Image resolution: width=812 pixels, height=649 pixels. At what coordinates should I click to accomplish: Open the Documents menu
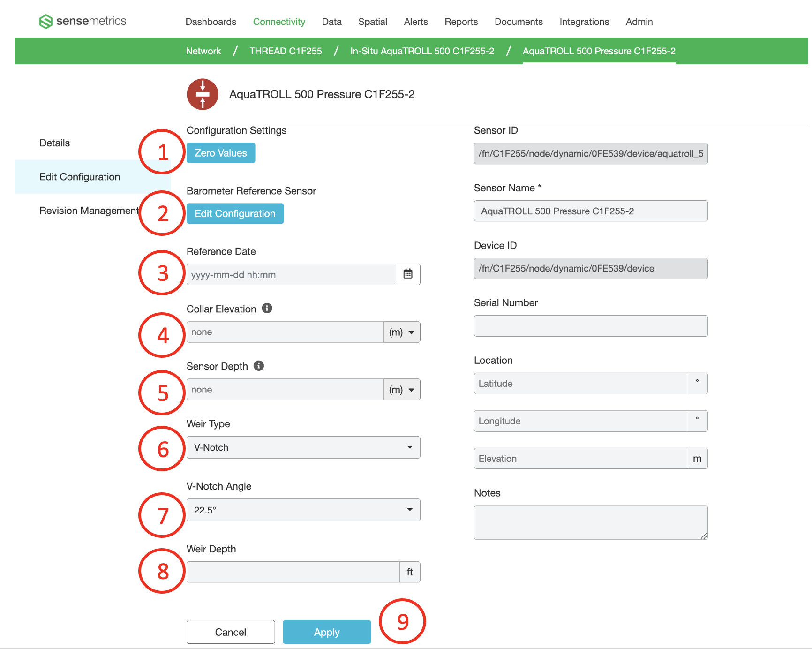coord(519,22)
